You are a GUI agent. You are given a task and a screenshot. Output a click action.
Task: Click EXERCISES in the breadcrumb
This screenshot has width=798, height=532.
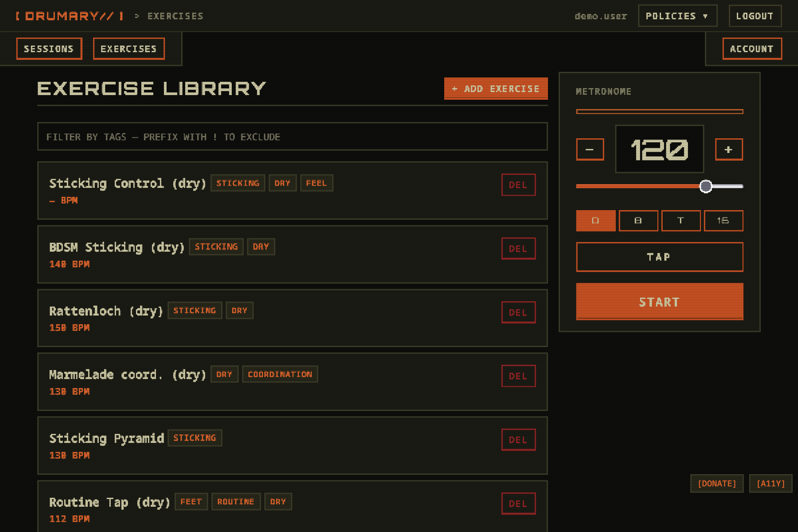[176, 16]
